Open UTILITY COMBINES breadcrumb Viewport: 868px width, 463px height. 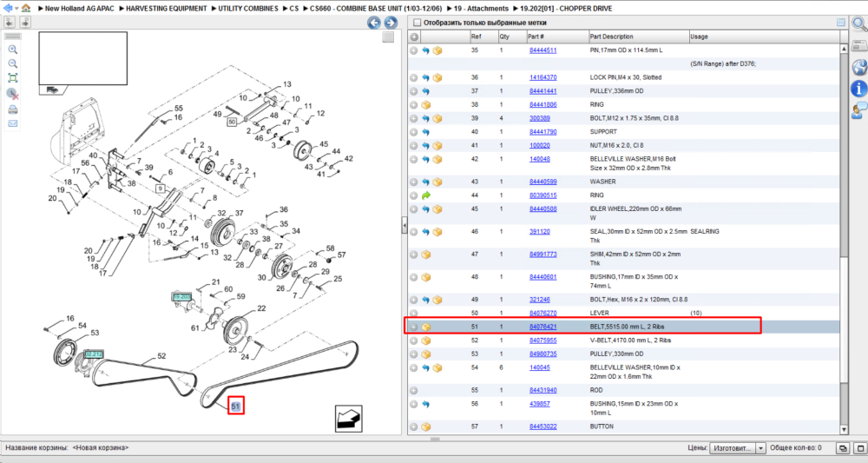click(248, 9)
